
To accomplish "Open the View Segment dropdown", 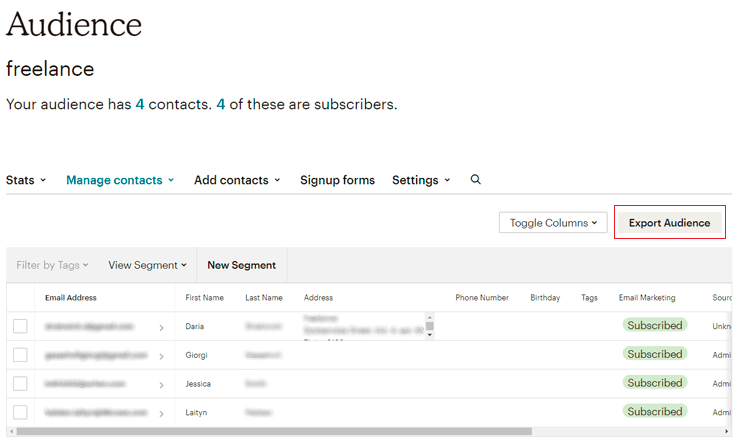I will [147, 265].
